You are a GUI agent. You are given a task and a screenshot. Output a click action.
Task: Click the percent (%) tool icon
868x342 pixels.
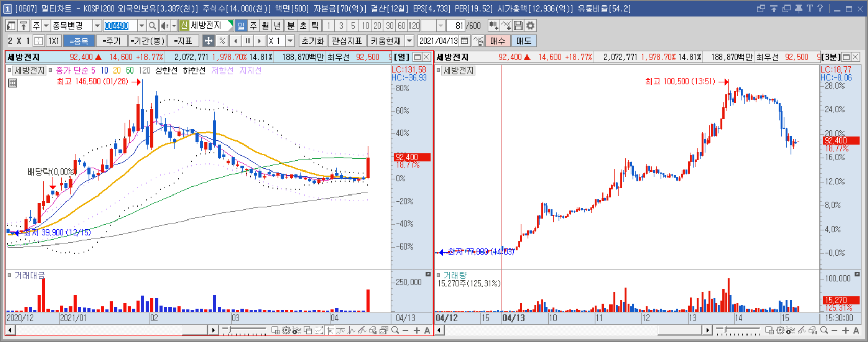click(x=222, y=41)
